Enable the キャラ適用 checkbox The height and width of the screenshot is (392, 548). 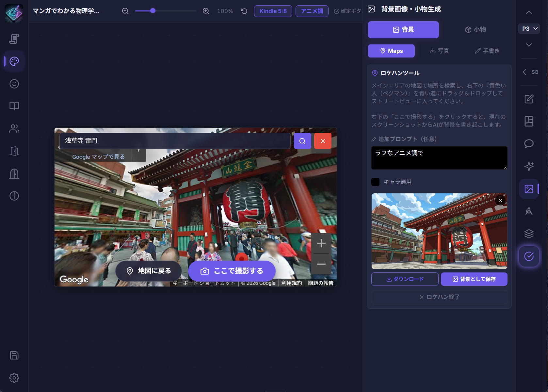375,182
